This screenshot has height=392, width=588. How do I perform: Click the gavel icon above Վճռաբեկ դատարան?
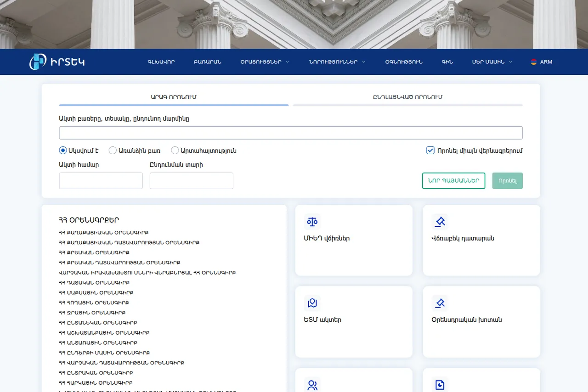440,222
